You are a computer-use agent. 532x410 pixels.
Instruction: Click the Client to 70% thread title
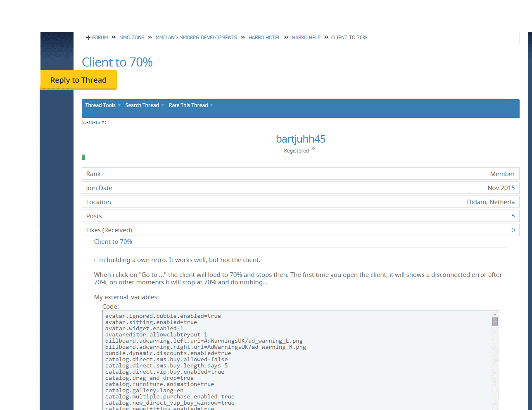(117, 62)
